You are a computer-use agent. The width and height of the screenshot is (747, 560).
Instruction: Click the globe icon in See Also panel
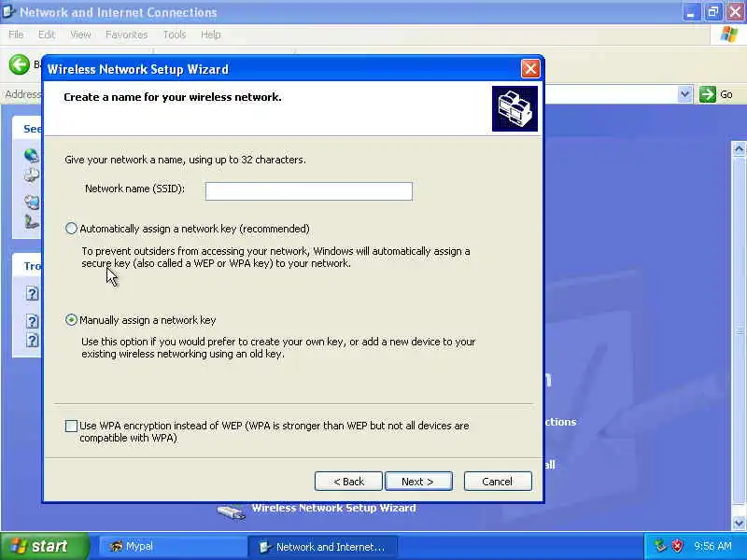click(x=32, y=155)
